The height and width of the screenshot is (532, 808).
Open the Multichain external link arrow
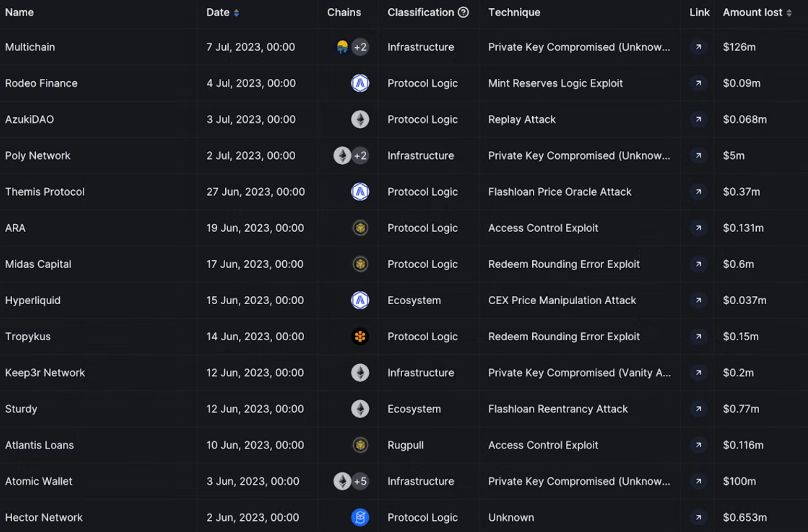pyautogui.click(x=698, y=47)
